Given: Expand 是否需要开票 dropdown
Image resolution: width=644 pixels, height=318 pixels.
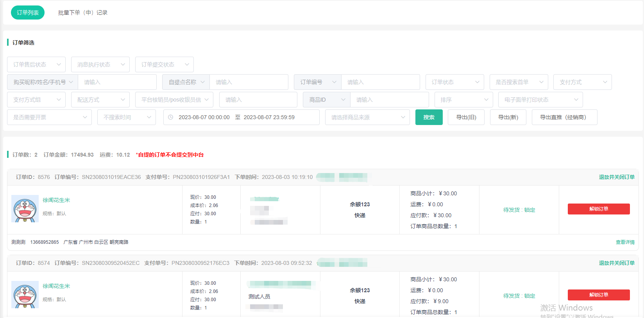Looking at the screenshot, I should click(49, 117).
